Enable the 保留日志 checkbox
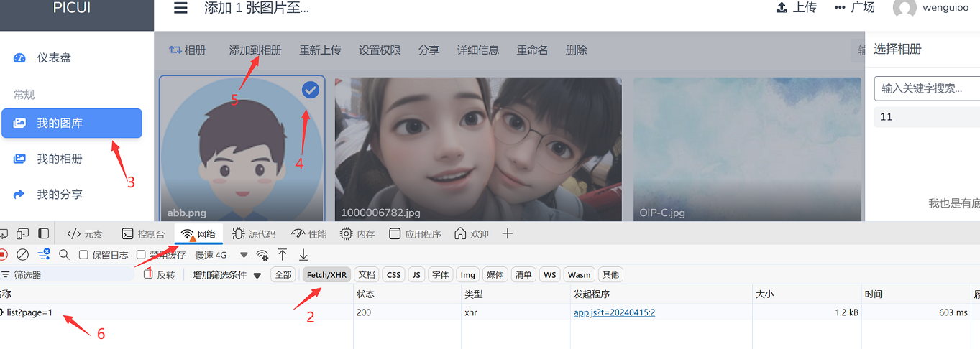 [x=83, y=255]
